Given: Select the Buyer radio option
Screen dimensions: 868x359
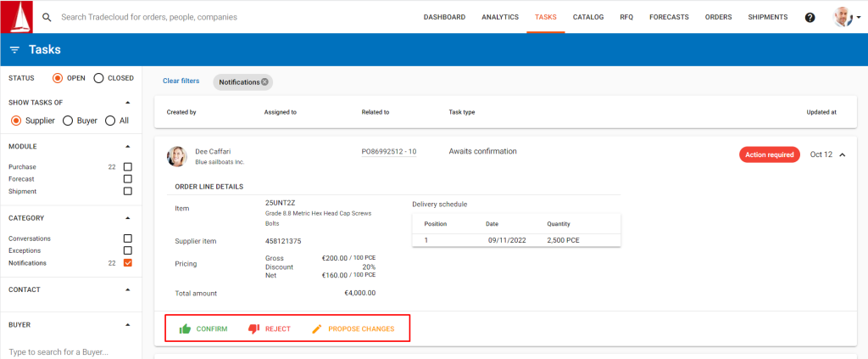Looking at the screenshot, I should click(68, 121).
